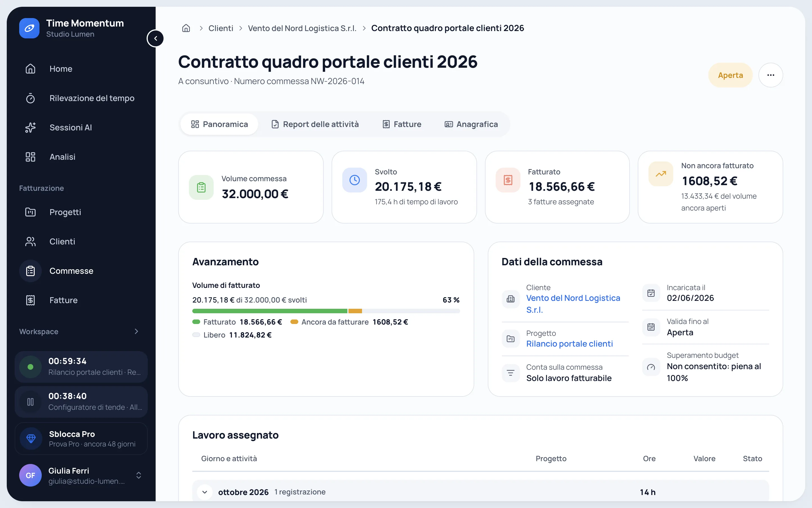Open the Giulia Ferri account switcher arrows
Viewport: 812px width, 508px height.
pyautogui.click(x=139, y=476)
